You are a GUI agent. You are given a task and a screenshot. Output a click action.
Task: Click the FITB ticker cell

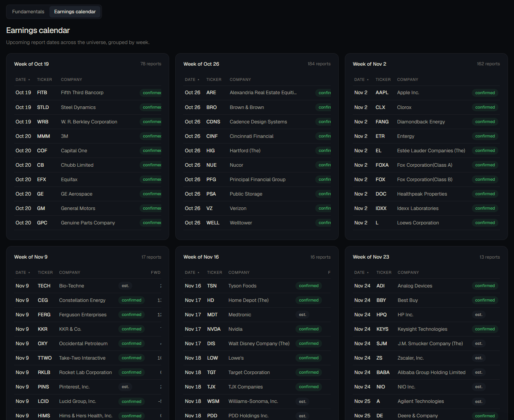[x=42, y=93]
